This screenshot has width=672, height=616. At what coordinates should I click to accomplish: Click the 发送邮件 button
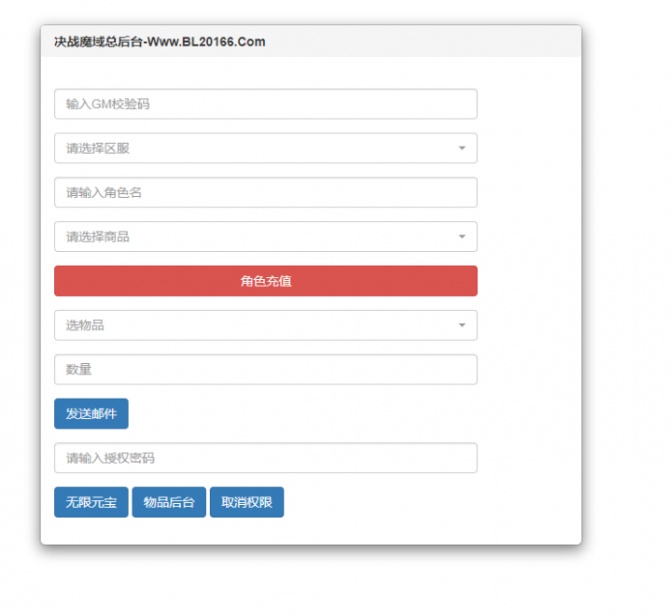pyautogui.click(x=91, y=413)
